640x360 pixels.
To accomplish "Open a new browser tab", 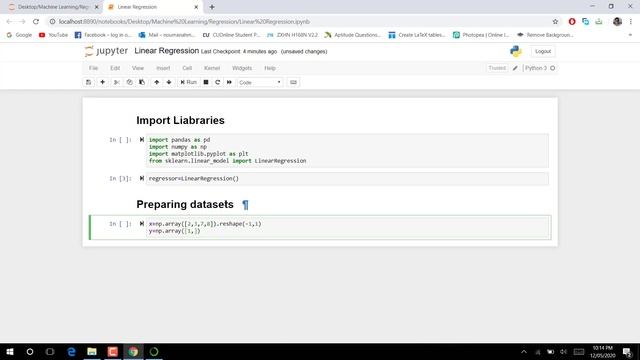I will click(x=212, y=7).
